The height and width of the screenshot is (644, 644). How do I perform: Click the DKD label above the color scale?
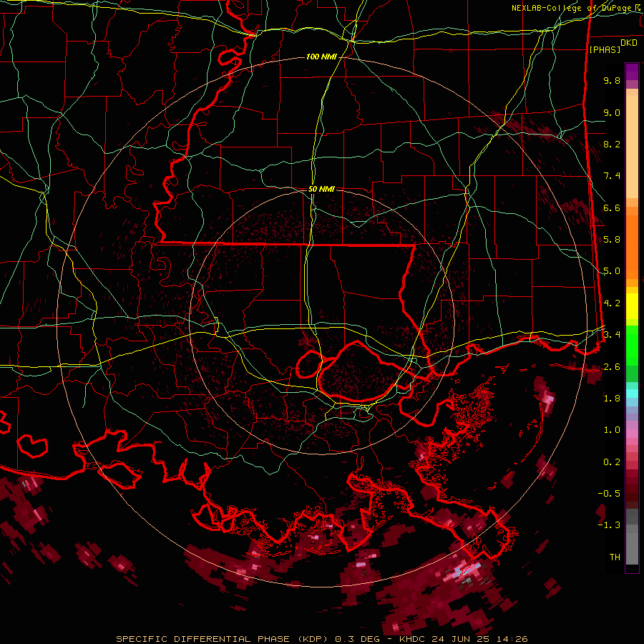[629, 43]
